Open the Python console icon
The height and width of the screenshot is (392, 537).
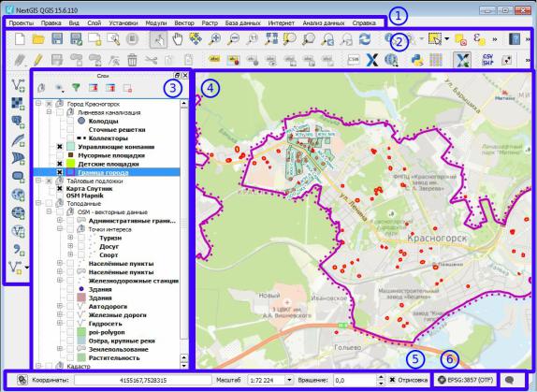[x=417, y=60]
